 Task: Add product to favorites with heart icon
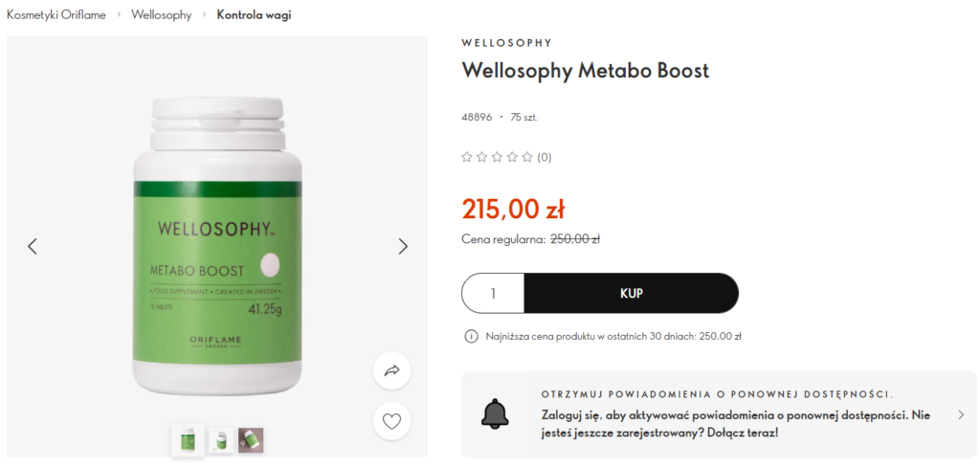[391, 421]
